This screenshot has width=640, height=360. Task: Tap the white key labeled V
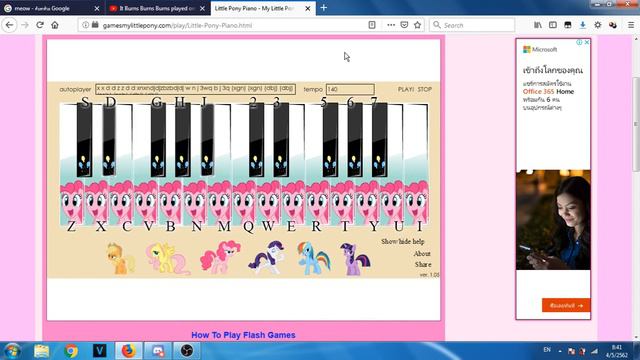click(x=146, y=202)
